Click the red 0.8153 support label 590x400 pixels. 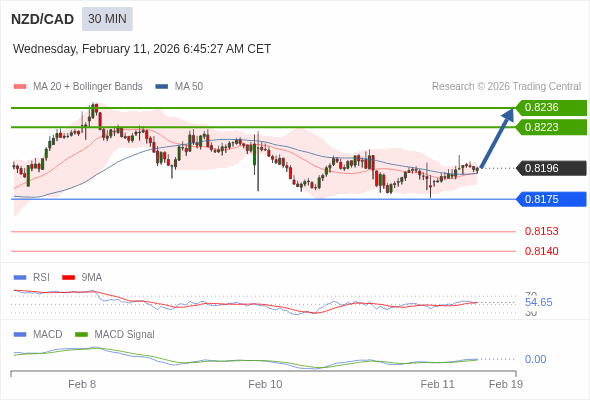[541, 231]
